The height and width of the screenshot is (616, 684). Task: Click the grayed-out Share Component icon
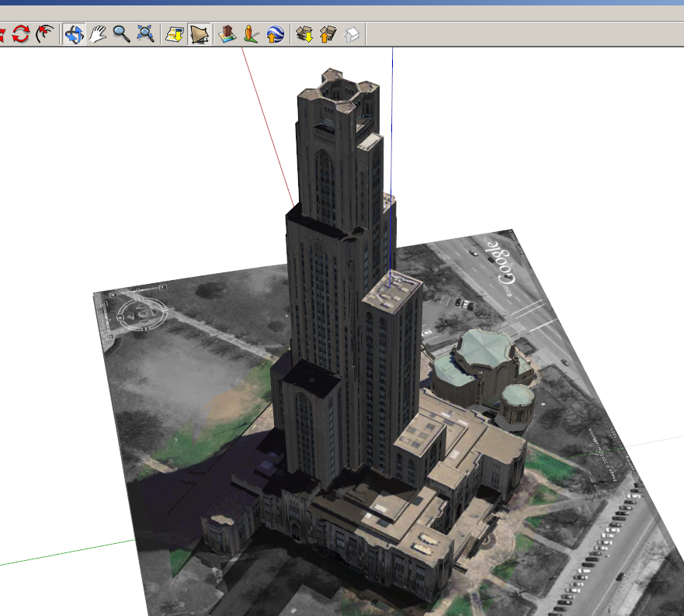(352, 34)
